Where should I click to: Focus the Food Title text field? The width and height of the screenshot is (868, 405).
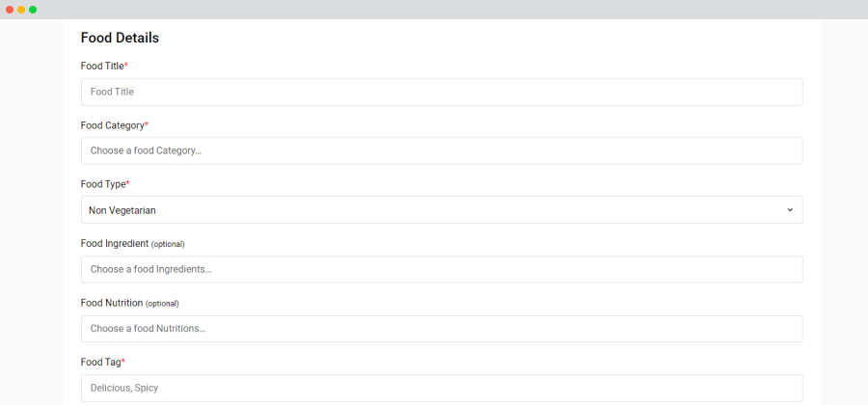[442, 92]
